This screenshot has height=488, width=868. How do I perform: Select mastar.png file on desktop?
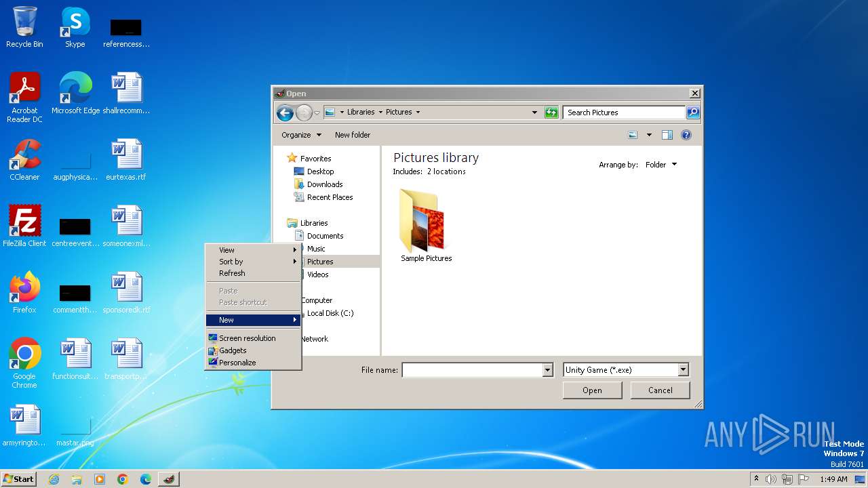point(75,430)
